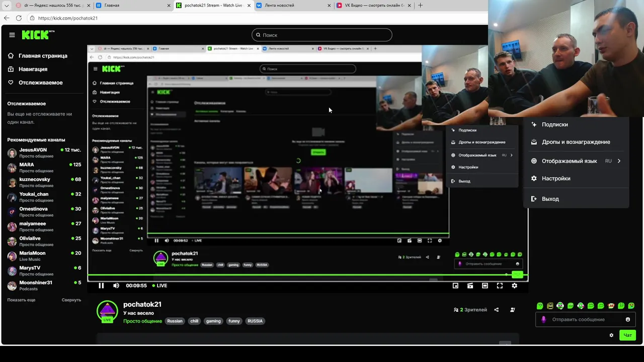Click pochatok21 channel avatar
644x362 pixels.
(107, 311)
